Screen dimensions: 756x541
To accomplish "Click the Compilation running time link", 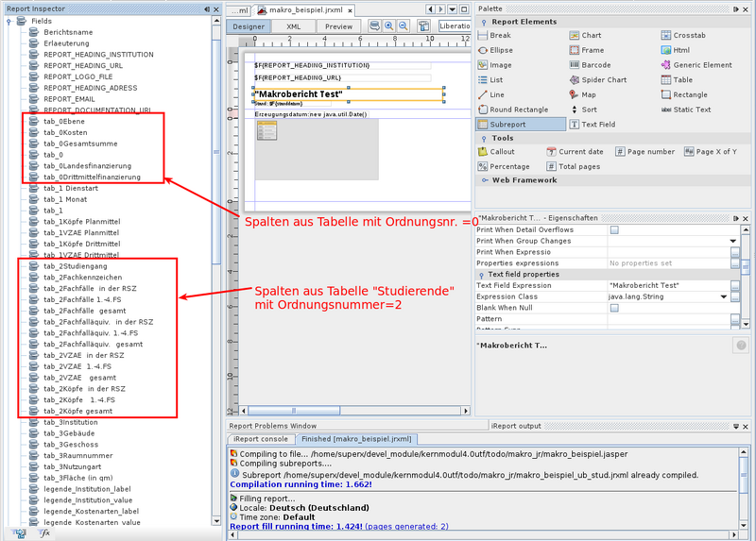I will point(301,484).
